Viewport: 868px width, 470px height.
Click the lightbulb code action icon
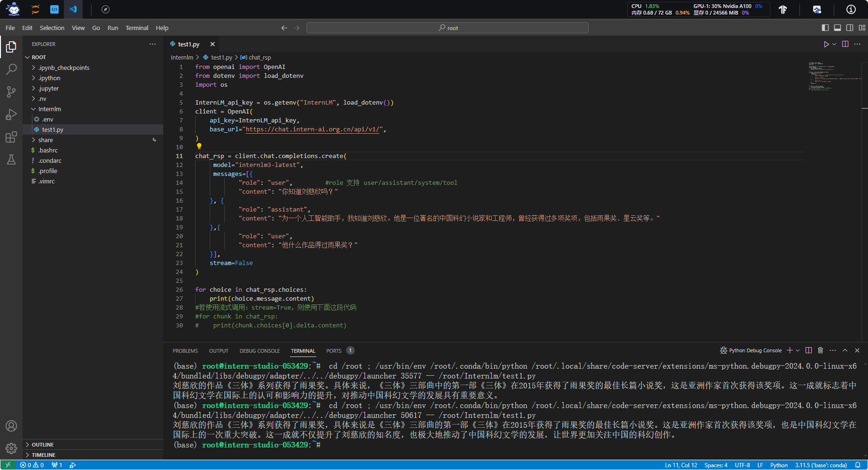[x=199, y=146]
